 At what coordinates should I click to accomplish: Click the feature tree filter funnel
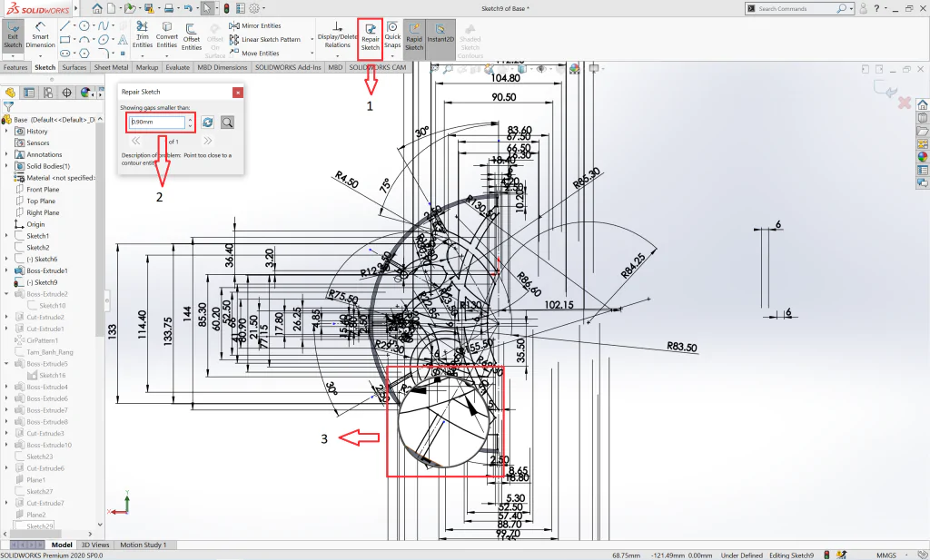[x=8, y=107]
